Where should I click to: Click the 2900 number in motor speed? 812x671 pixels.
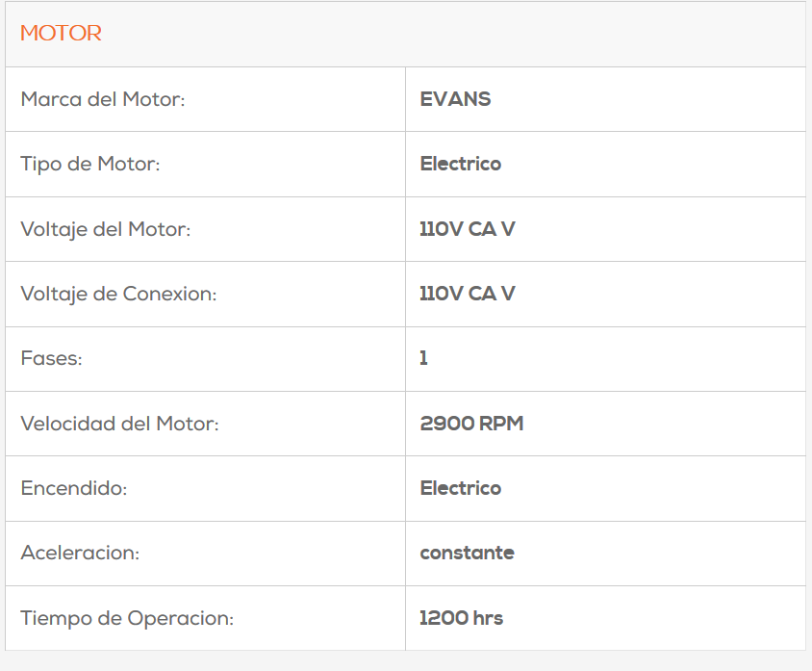444,424
